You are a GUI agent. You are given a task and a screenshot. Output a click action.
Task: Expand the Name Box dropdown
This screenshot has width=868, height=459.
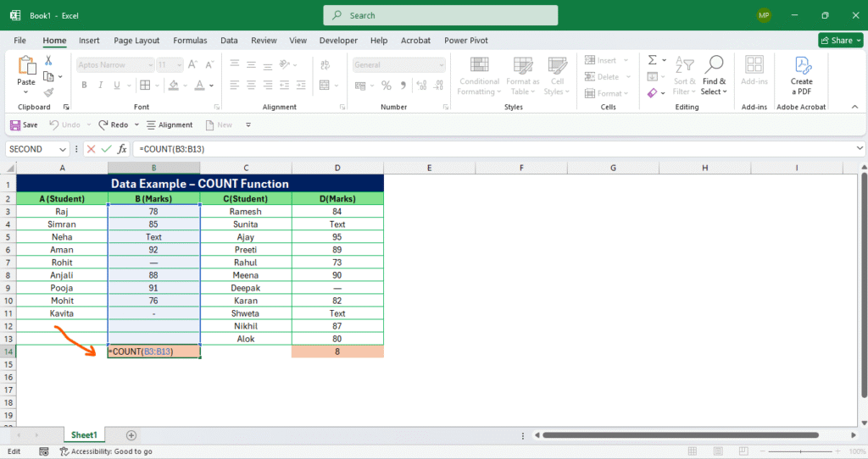(73, 149)
